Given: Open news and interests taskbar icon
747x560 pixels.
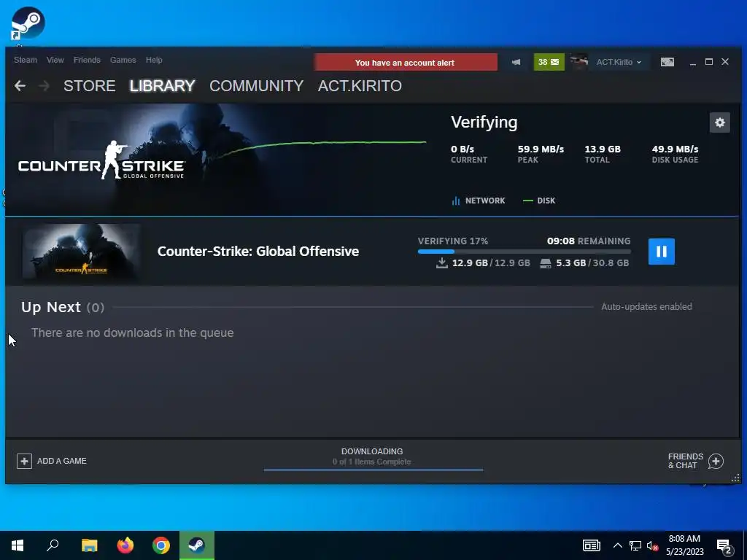Looking at the screenshot, I should (x=591, y=545).
